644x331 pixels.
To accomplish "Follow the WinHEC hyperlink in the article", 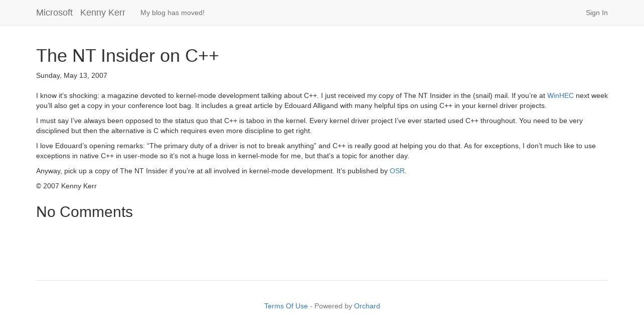I will (560, 95).
